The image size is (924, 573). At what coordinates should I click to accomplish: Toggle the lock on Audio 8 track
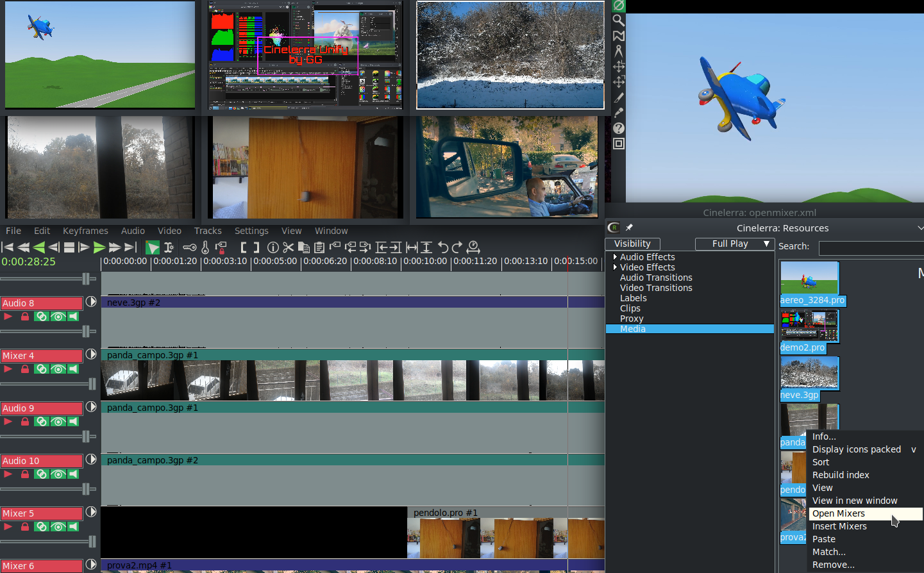(x=25, y=316)
